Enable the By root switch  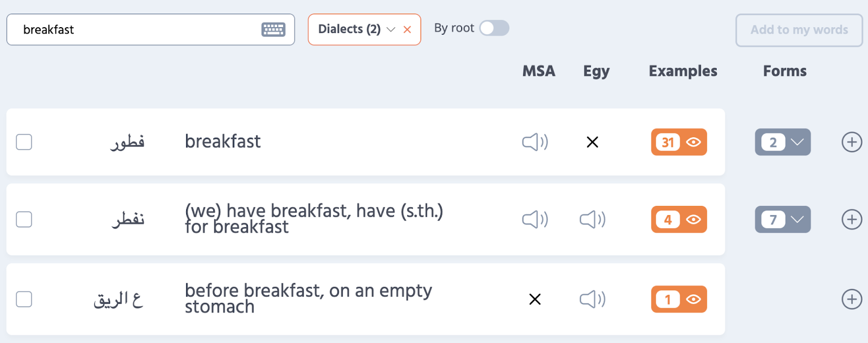click(x=493, y=28)
